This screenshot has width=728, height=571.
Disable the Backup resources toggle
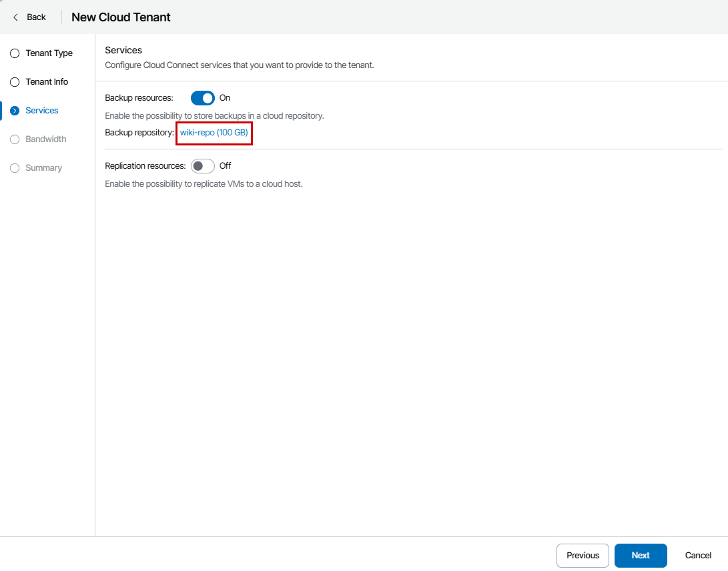203,98
